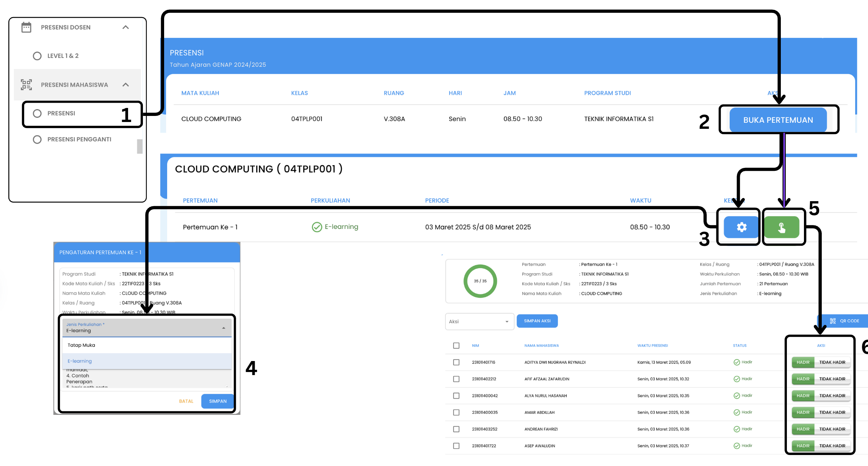Image resolution: width=868 pixels, height=466 pixels.
Task: Click the Pertemuan Ke - 1 row text
Action: click(x=210, y=227)
